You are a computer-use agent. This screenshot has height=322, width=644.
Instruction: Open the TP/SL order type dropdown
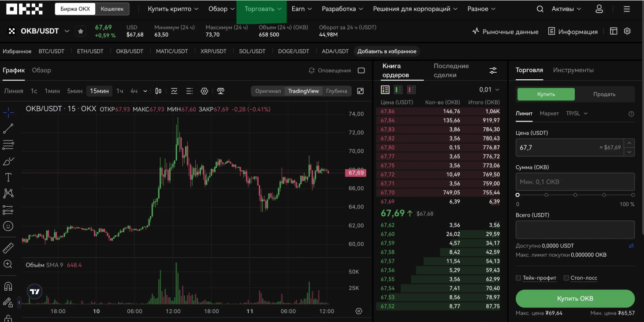point(577,113)
